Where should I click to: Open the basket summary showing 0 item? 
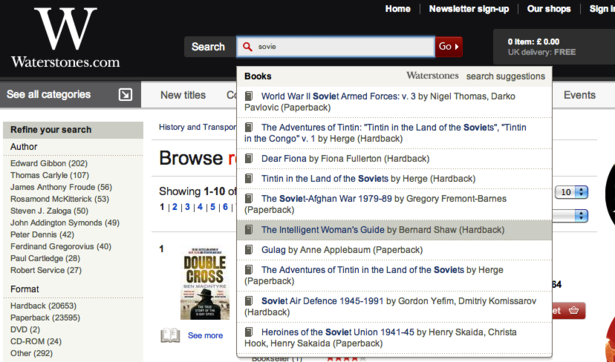click(554, 47)
